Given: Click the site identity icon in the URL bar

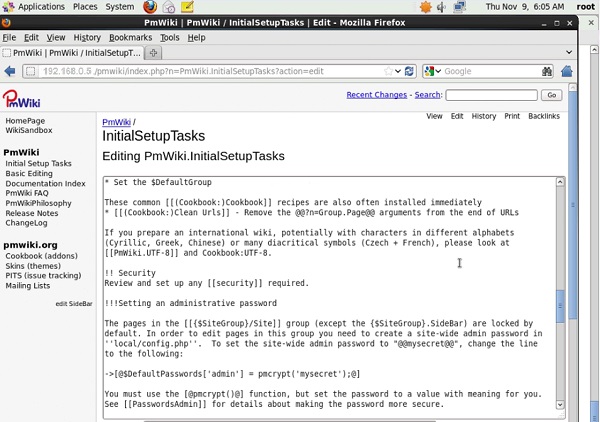Looking at the screenshot, I should (x=31, y=71).
